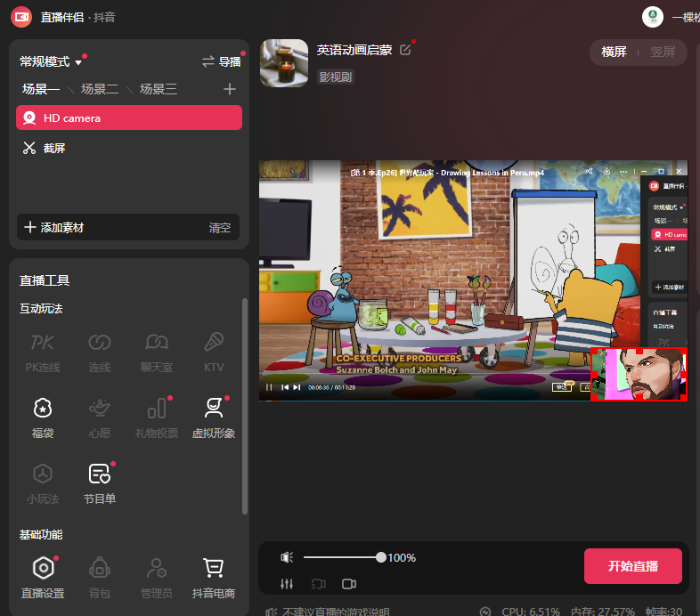700x616 pixels.
Task: Click the 直播工具 panel heading
Action: click(45, 280)
